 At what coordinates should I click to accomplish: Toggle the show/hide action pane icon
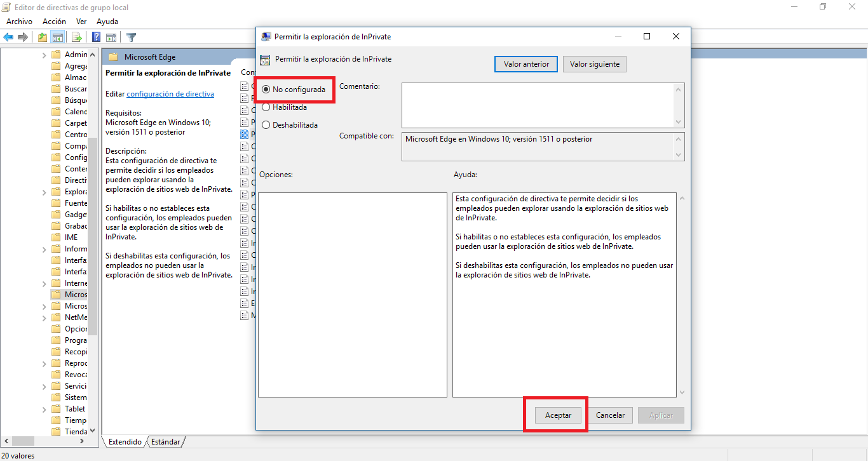click(111, 37)
